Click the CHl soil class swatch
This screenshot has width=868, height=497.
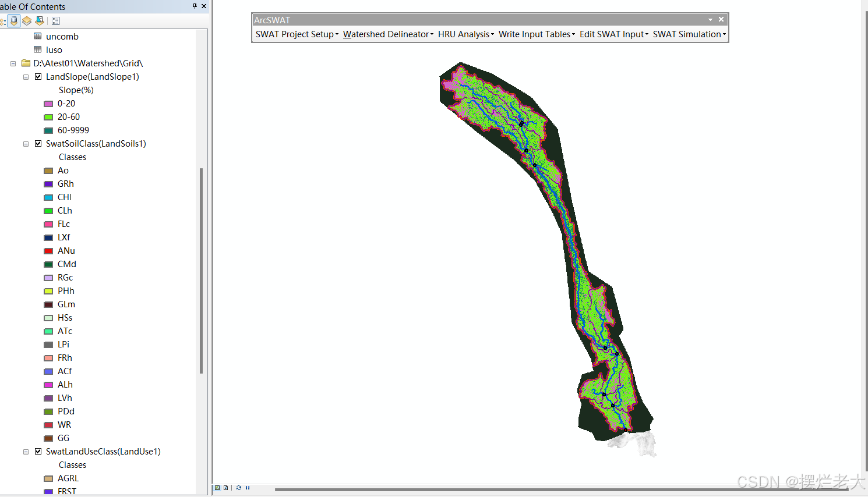[x=48, y=197]
